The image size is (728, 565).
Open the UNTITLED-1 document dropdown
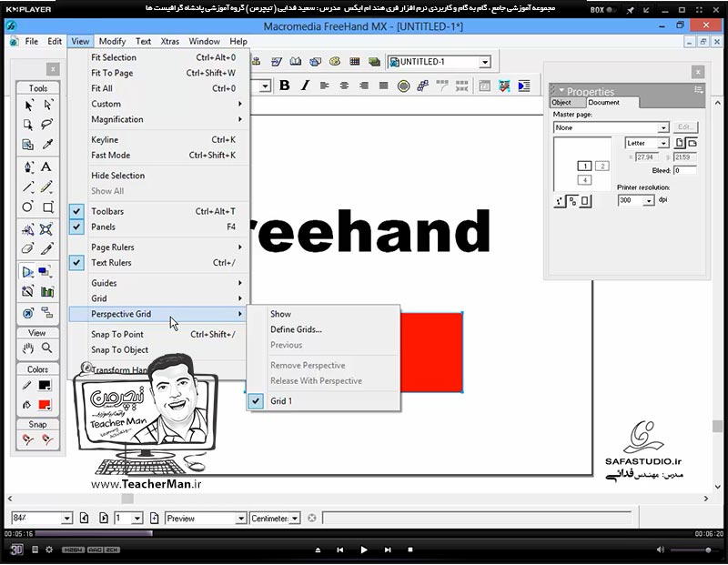point(485,62)
